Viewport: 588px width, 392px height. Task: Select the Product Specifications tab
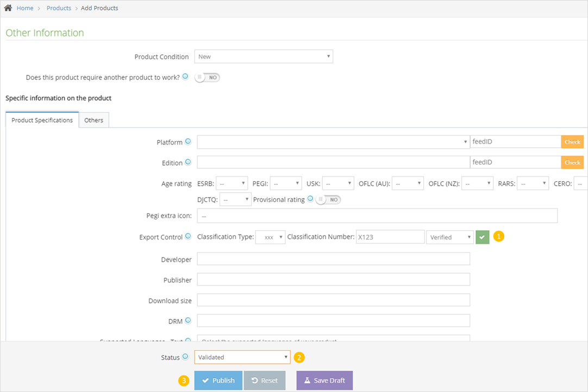click(x=42, y=120)
